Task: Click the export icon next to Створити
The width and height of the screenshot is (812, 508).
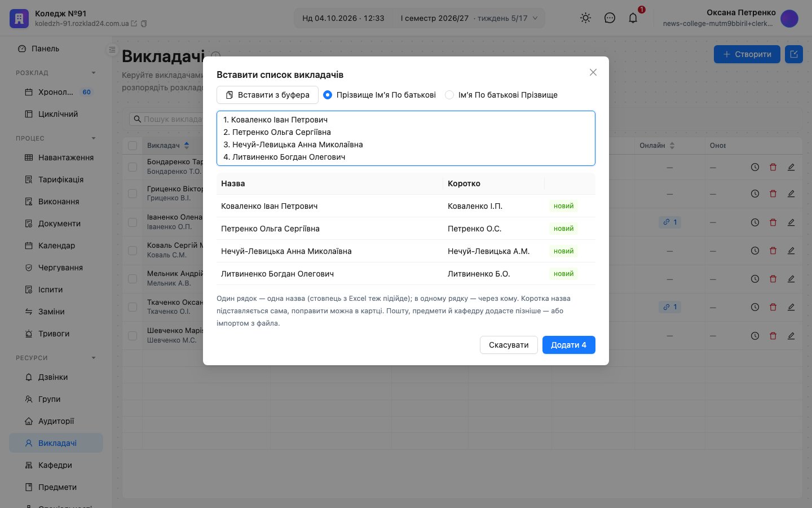Action: [x=794, y=54]
